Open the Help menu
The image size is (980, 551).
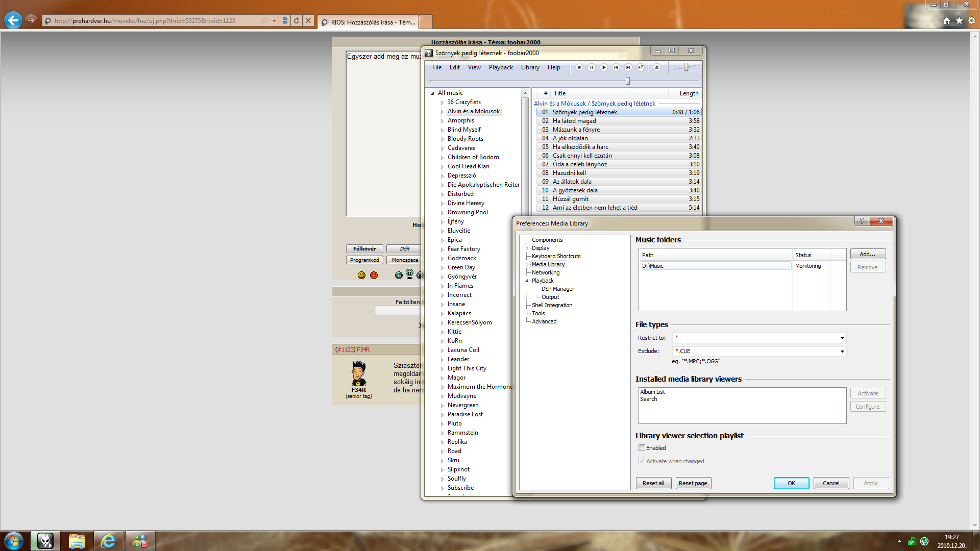[554, 67]
